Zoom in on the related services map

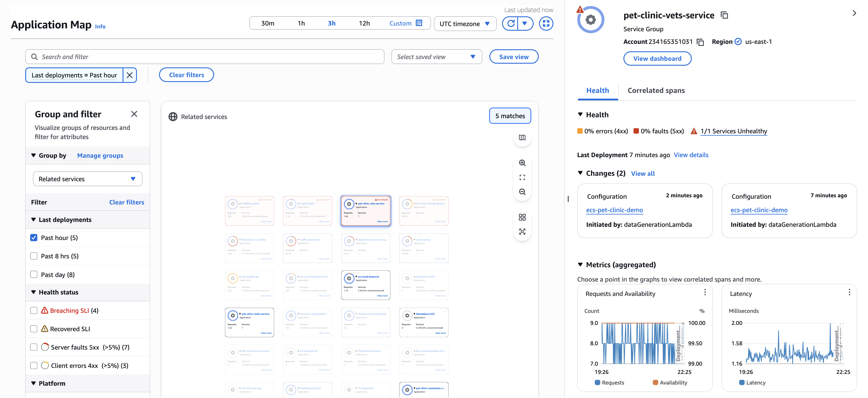(522, 163)
